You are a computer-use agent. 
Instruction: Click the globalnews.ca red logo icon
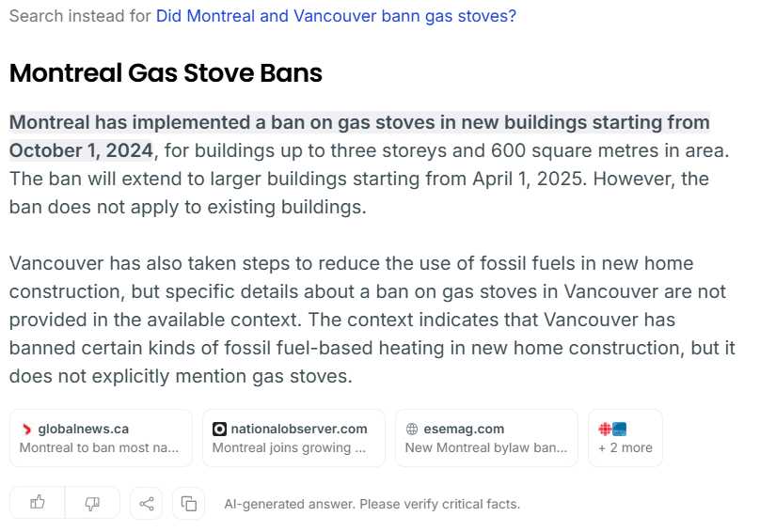coord(26,429)
